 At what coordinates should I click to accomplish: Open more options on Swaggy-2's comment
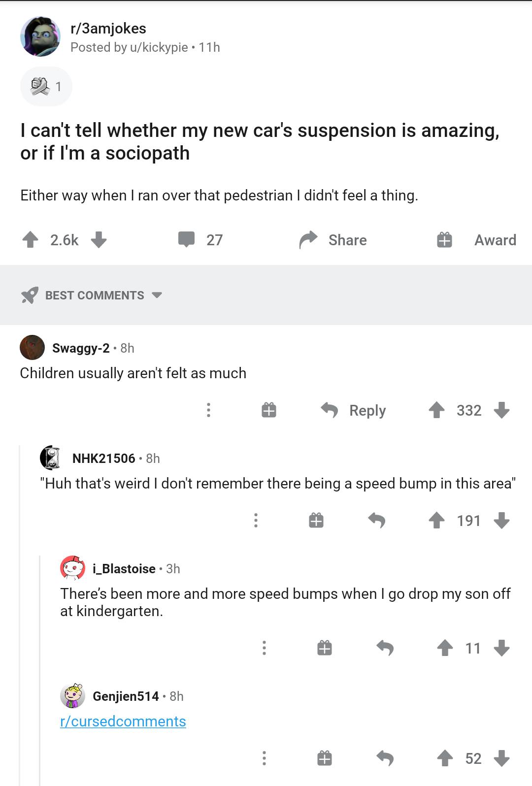click(208, 410)
